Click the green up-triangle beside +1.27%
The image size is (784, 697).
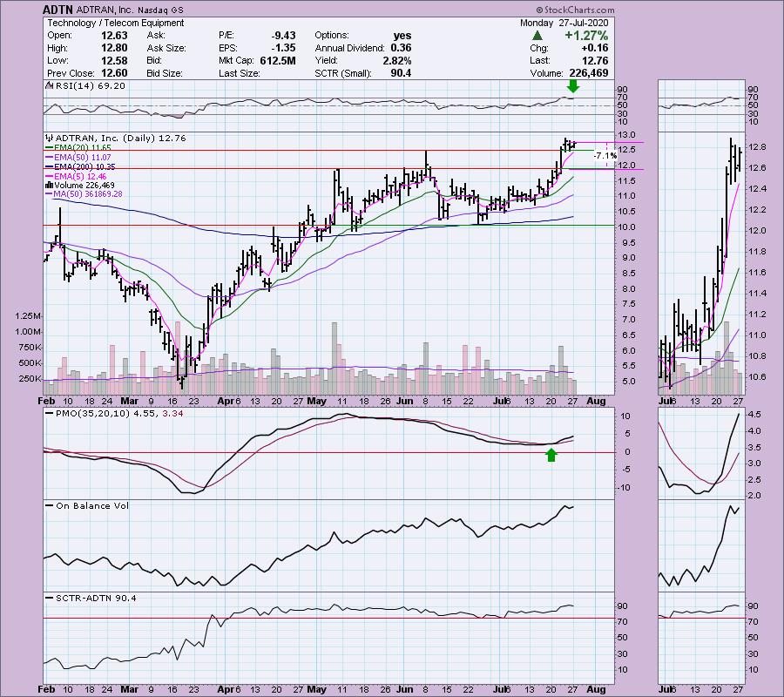point(537,36)
